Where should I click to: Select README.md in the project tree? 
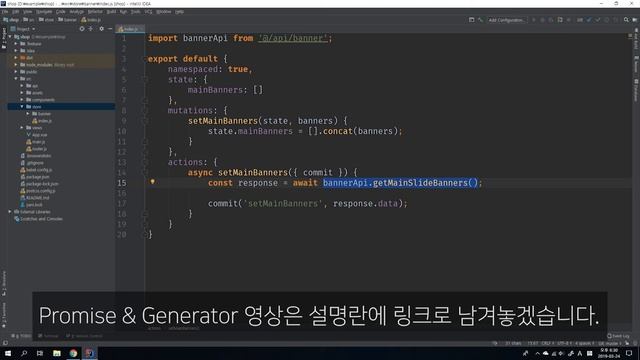[x=35, y=198]
